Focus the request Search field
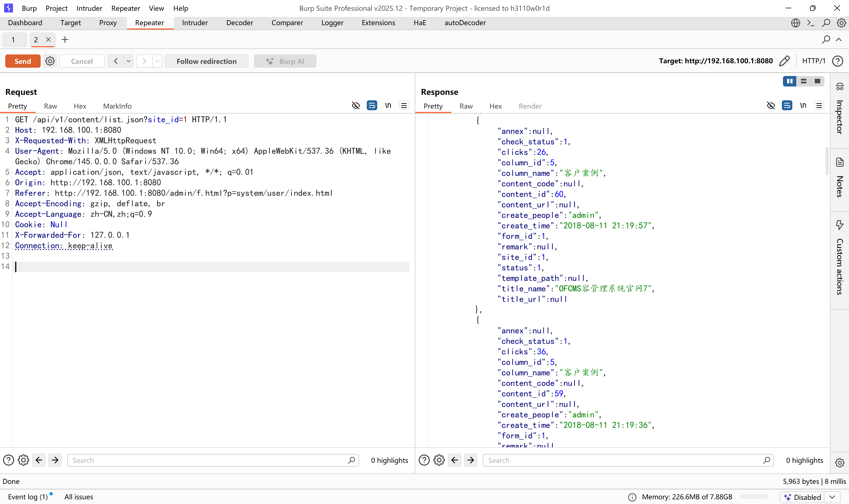The image size is (849, 504). click(213, 460)
